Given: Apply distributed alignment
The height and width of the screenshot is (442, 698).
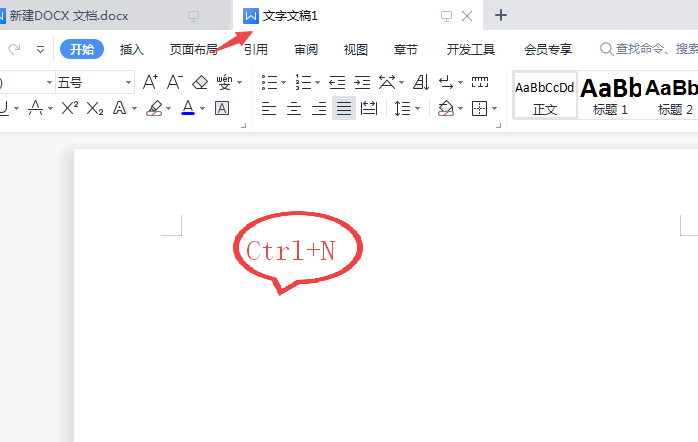Looking at the screenshot, I should (x=369, y=108).
